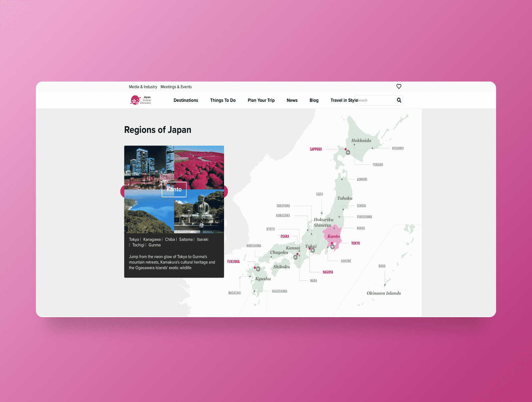Click the airport icon near Osaka
Image resolution: width=532 pixels, height=402 pixels.
pos(295,257)
